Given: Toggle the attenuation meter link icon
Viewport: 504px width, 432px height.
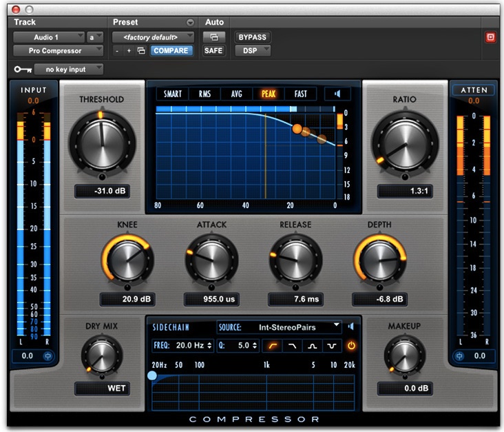Looking at the screenshot, I should pos(459,356).
